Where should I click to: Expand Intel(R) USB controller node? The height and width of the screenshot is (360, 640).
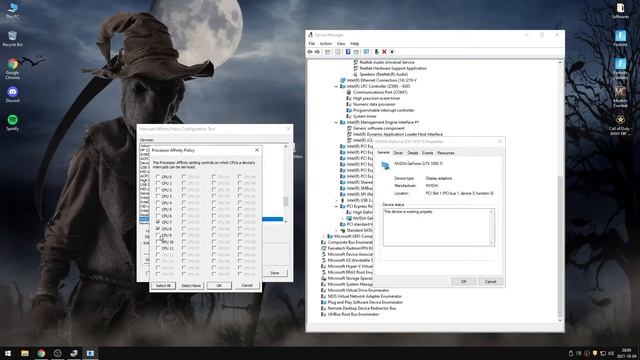coord(336,200)
